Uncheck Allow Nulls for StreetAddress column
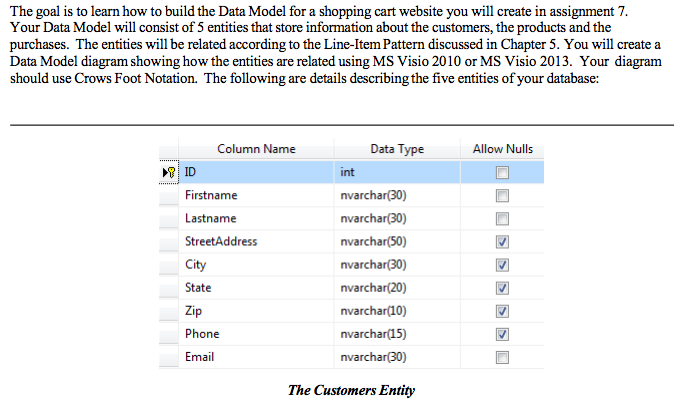 point(502,241)
